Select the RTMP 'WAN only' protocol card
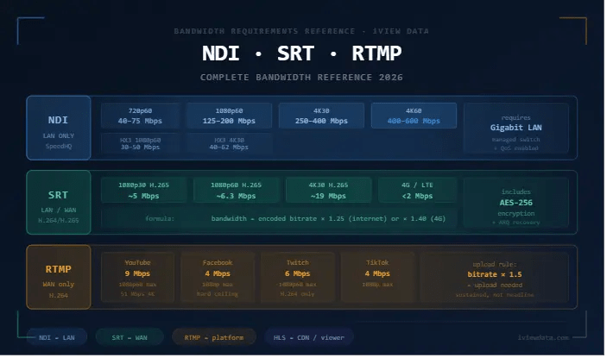Viewport: 613px width, 364px height. point(59,277)
